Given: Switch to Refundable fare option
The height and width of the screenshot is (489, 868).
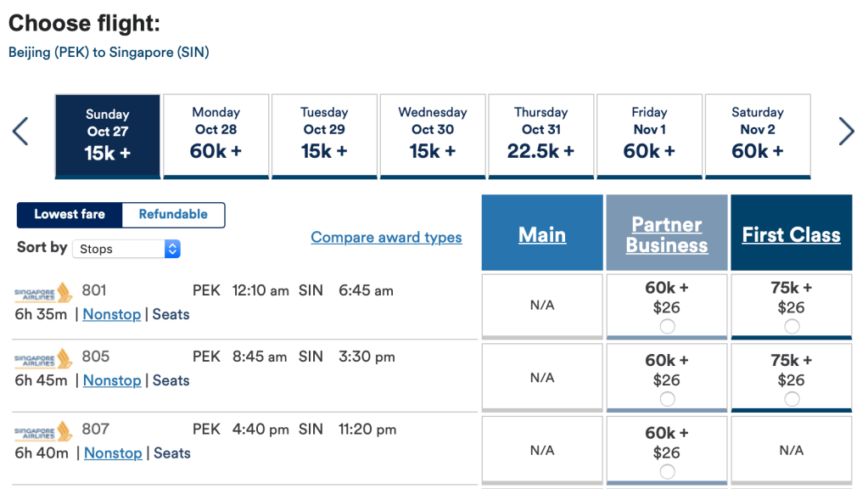Looking at the screenshot, I should (x=173, y=215).
